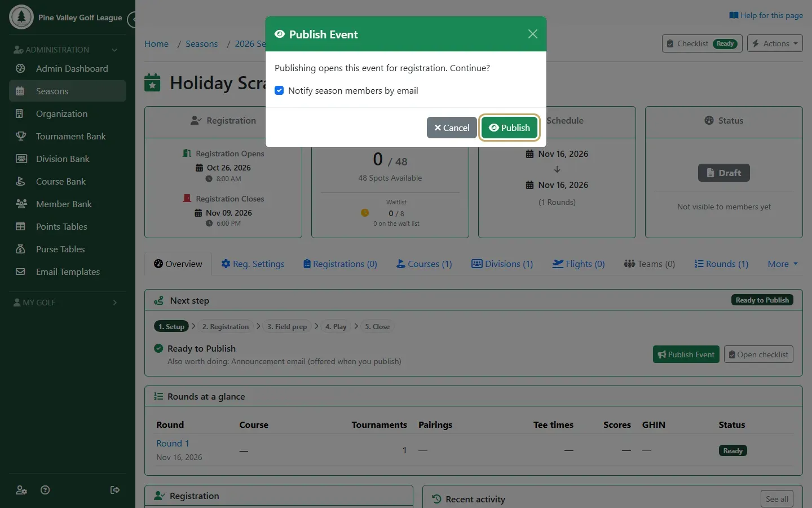The height and width of the screenshot is (508, 812).
Task: Expand the MY GOLF sidebar section
Action: (68, 303)
